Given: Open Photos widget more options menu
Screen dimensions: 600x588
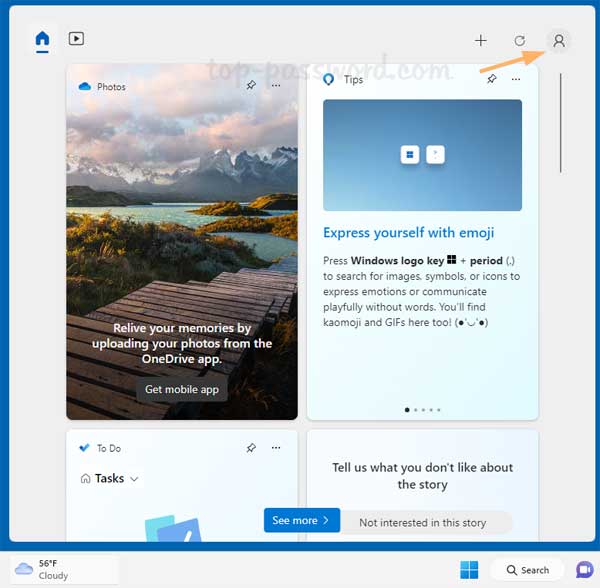Looking at the screenshot, I should [276, 86].
